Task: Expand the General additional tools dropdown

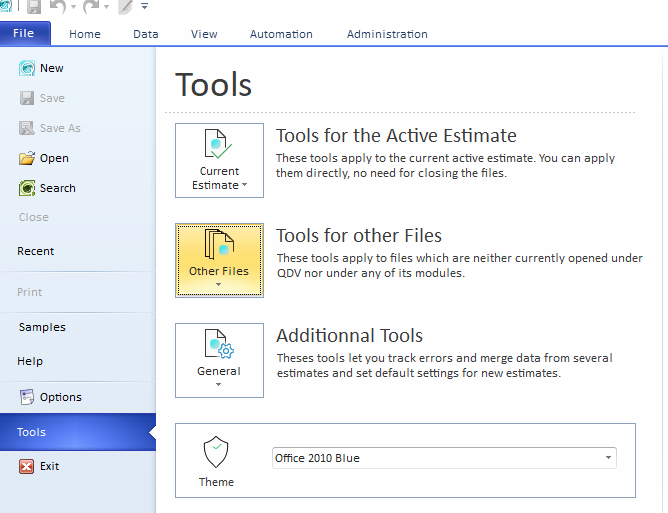Action: point(219,360)
